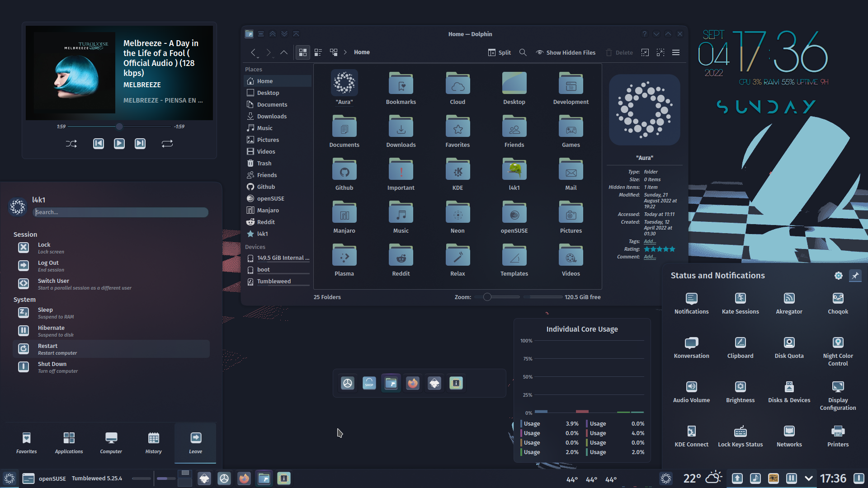This screenshot has width=868, height=488.
Task: Switch Dolphin to icons view mode
Action: [303, 52]
